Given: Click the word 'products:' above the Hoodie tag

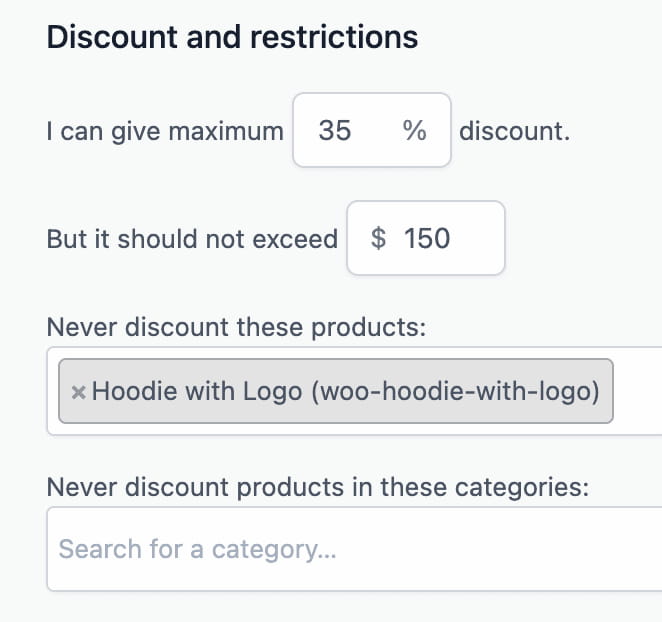Looking at the screenshot, I should point(377,328).
